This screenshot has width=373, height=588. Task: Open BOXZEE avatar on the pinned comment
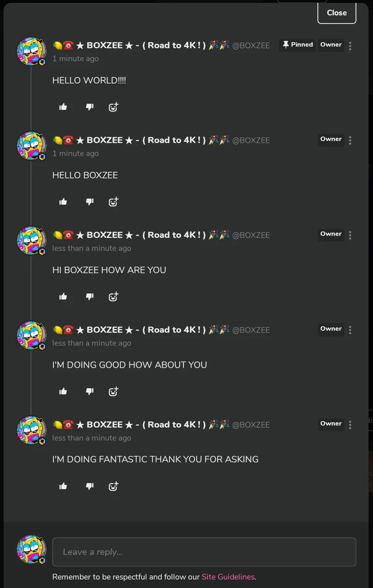(31, 51)
